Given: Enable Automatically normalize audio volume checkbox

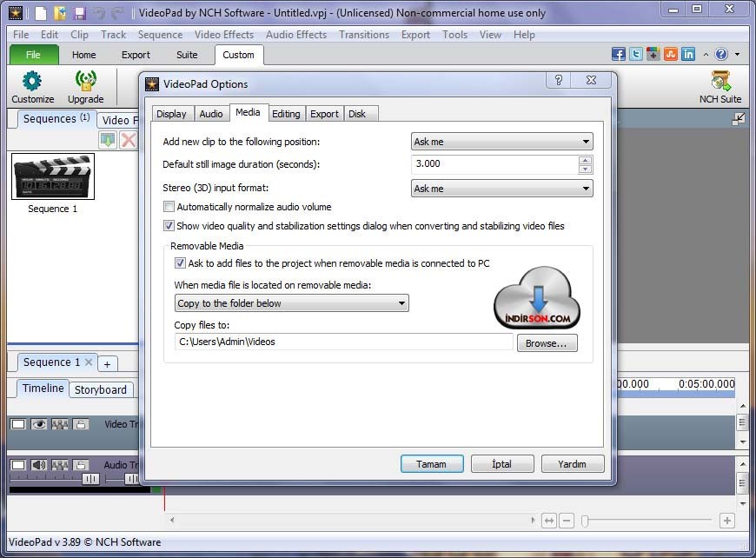Looking at the screenshot, I should click(169, 207).
